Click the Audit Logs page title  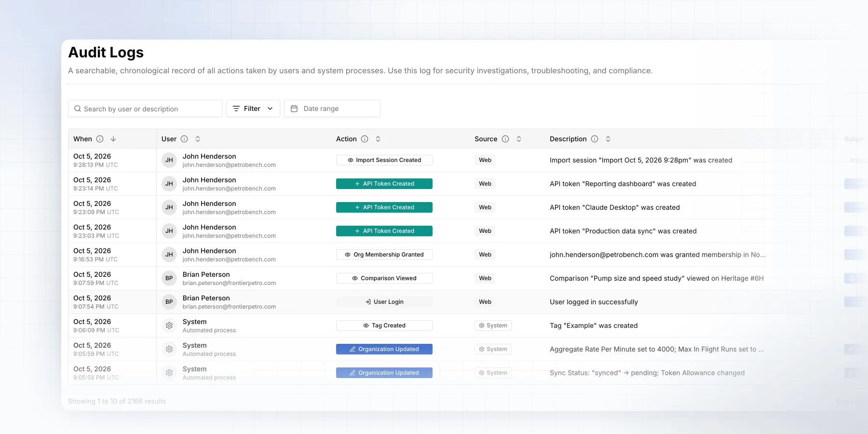tap(106, 52)
